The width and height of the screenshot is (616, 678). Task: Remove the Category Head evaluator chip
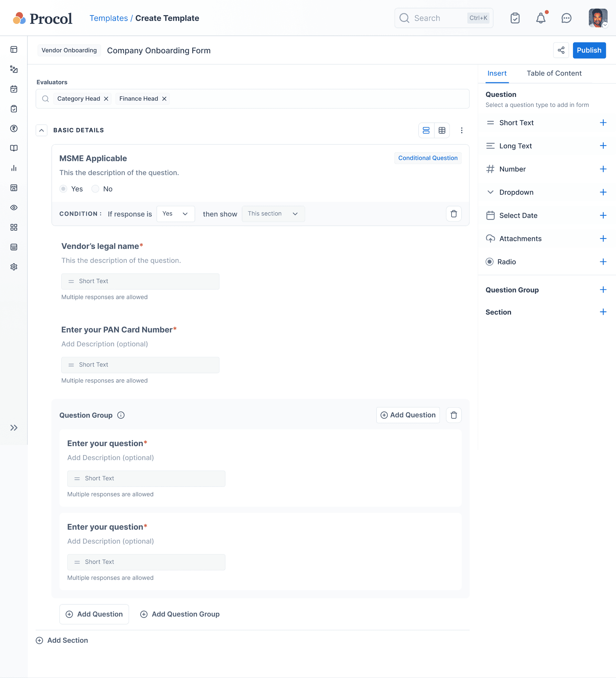point(106,99)
